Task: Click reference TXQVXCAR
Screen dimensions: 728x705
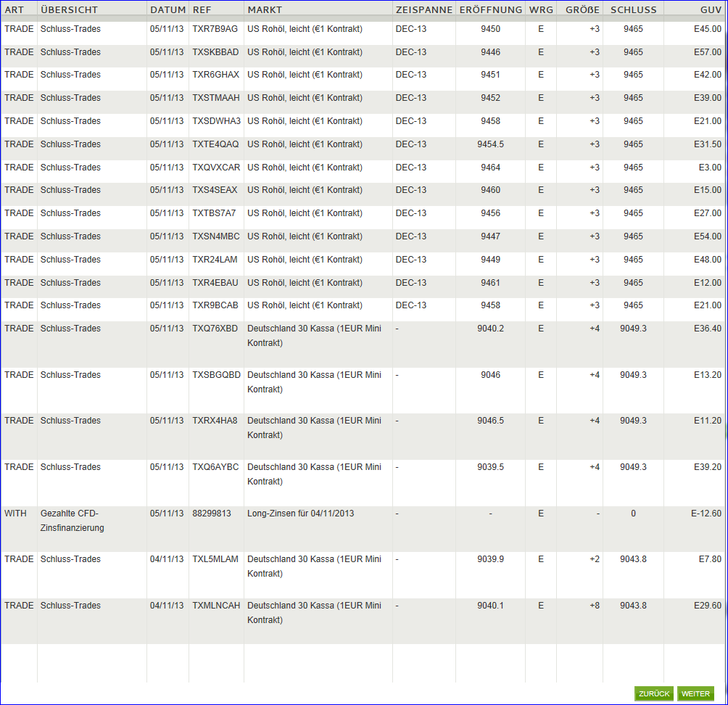Action: (x=216, y=168)
